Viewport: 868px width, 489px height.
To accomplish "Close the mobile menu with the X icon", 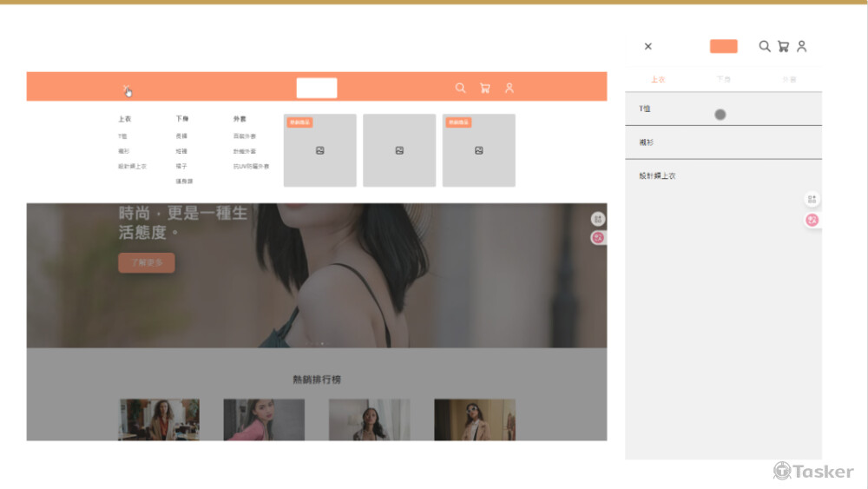I will pos(648,46).
